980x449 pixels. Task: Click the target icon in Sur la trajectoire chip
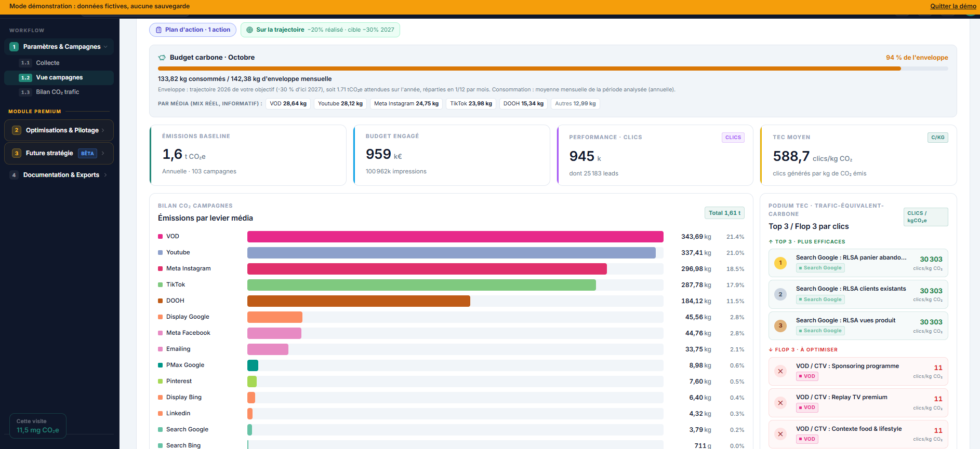pyautogui.click(x=250, y=30)
